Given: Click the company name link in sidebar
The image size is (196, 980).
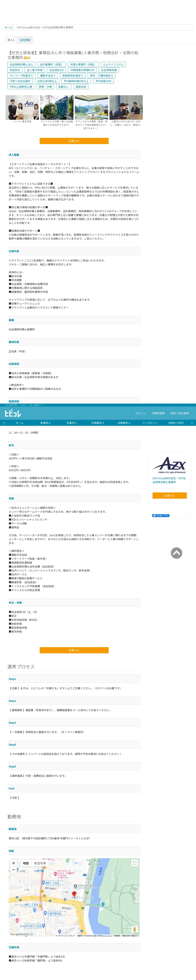Looking at the screenshot, I should pyautogui.click(x=169, y=480).
